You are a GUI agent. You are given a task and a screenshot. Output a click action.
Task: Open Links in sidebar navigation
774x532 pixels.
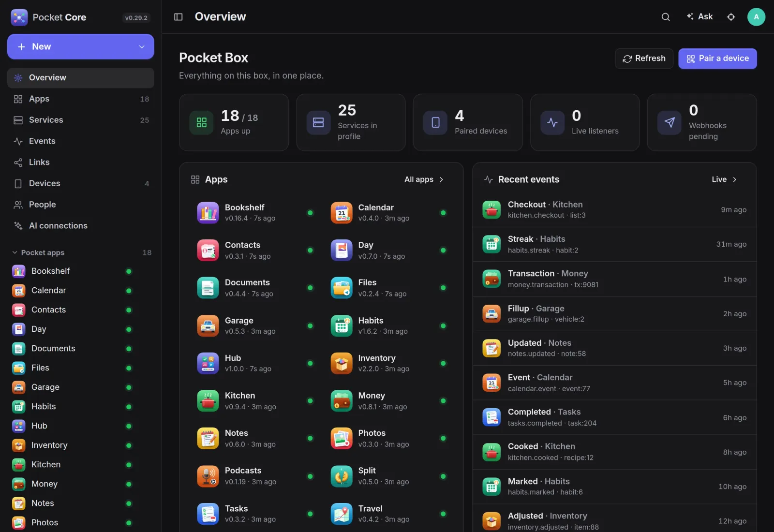81,163
